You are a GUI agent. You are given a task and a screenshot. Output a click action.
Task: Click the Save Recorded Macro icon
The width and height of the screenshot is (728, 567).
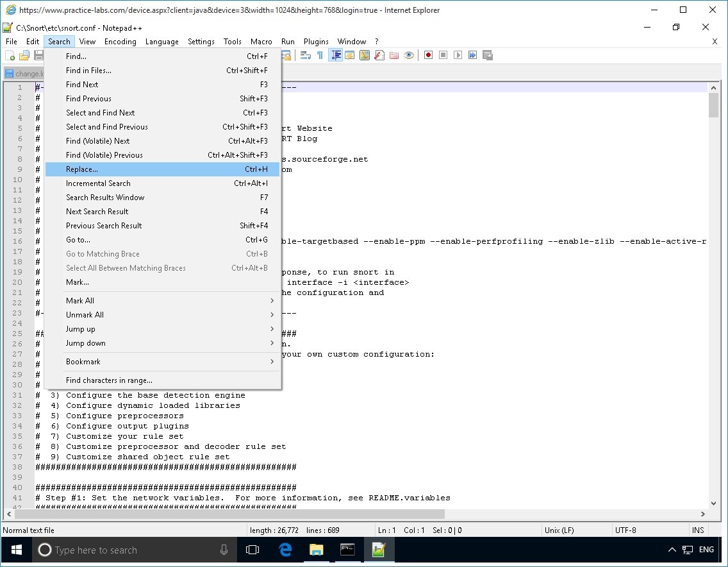(488, 56)
